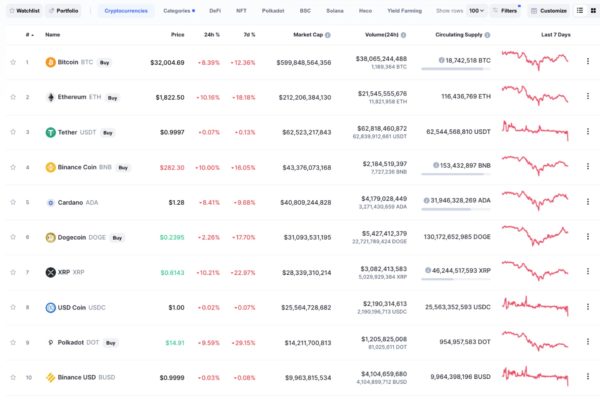Click the Polkadot logo icon
Image resolution: width=600 pixels, height=400 pixels.
[x=51, y=343]
